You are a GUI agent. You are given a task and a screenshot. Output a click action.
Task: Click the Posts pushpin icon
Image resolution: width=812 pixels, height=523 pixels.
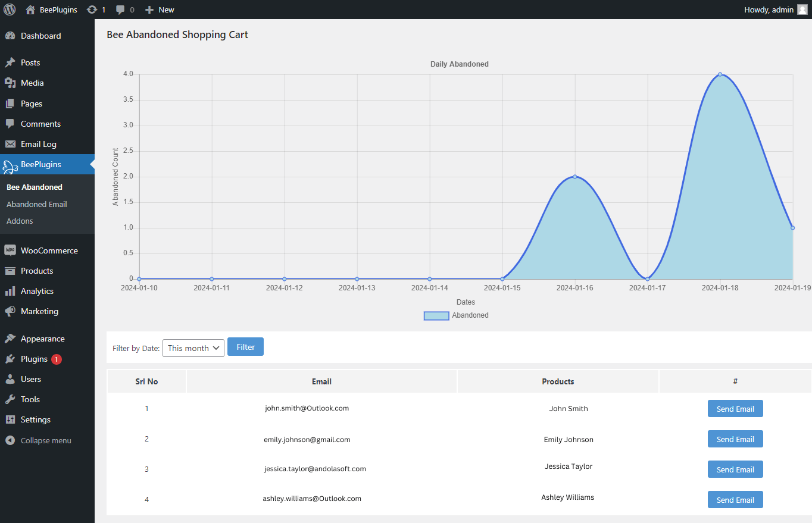click(10, 62)
